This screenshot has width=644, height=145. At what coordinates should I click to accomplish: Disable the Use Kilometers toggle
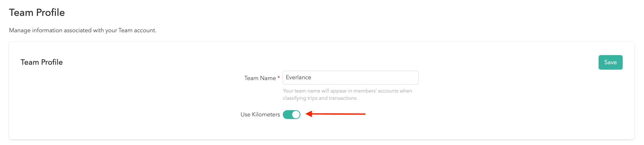[x=291, y=115]
